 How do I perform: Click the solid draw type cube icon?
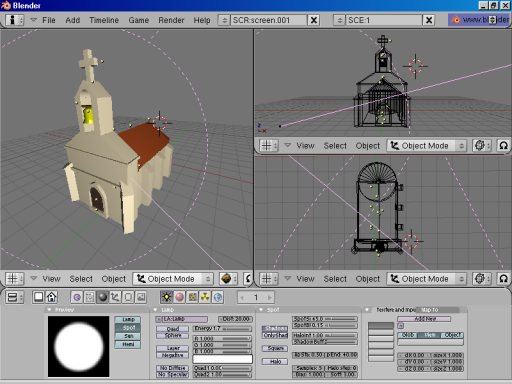click(x=228, y=279)
